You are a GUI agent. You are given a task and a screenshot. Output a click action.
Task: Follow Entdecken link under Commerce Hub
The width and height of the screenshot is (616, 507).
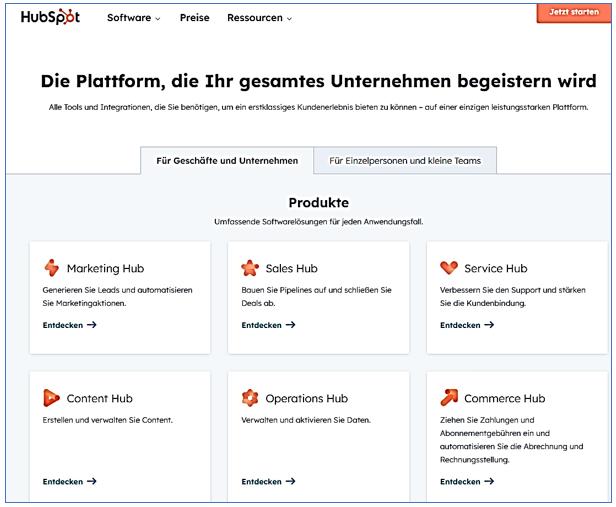pos(466,481)
